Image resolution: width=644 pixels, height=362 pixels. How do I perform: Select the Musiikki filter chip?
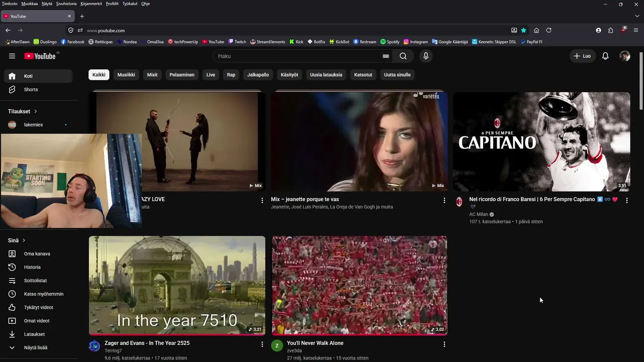[126, 75]
